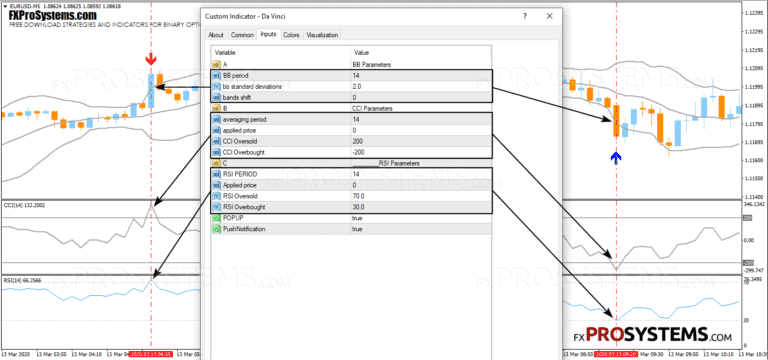Edit the BB period value 14
Viewport: 768px width, 360px height.
tap(420, 75)
